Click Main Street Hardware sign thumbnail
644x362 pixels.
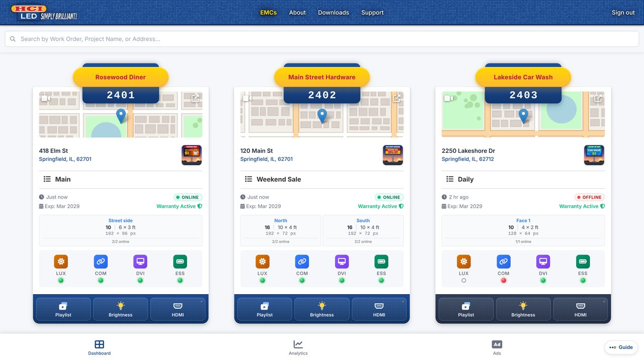[x=393, y=155]
